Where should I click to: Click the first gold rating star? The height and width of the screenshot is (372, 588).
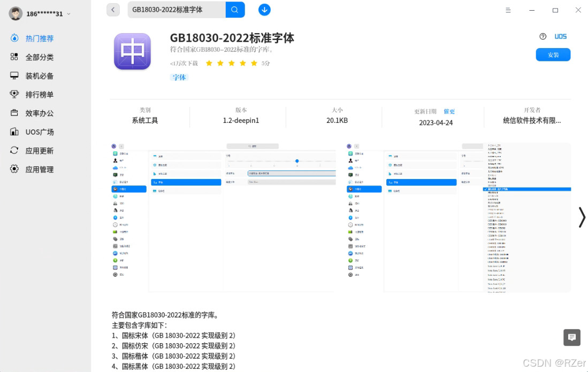point(209,63)
